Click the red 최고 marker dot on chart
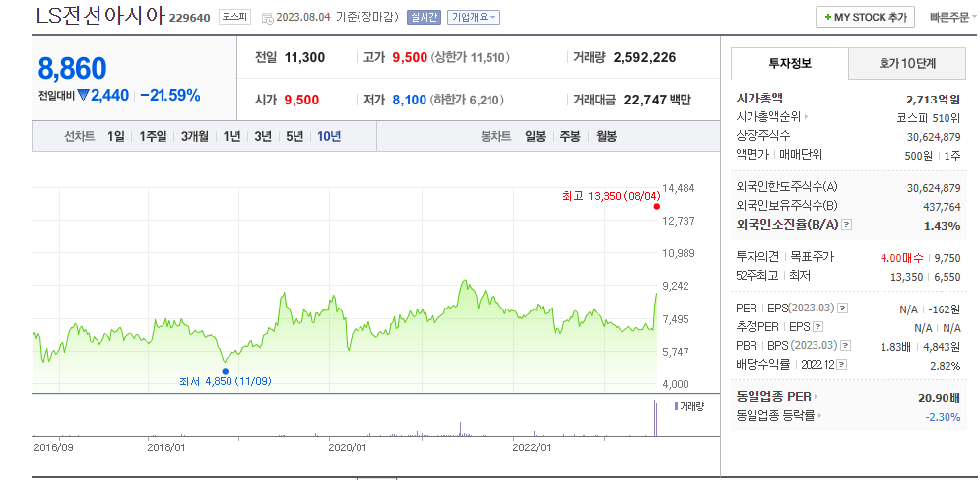This screenshot has width=980, height=480. click(656, 207)
